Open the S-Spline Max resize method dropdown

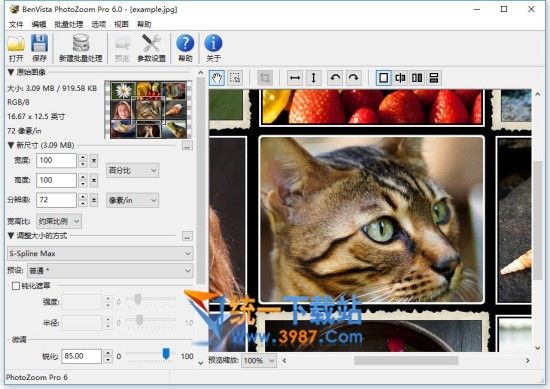(x=100, y=253)
